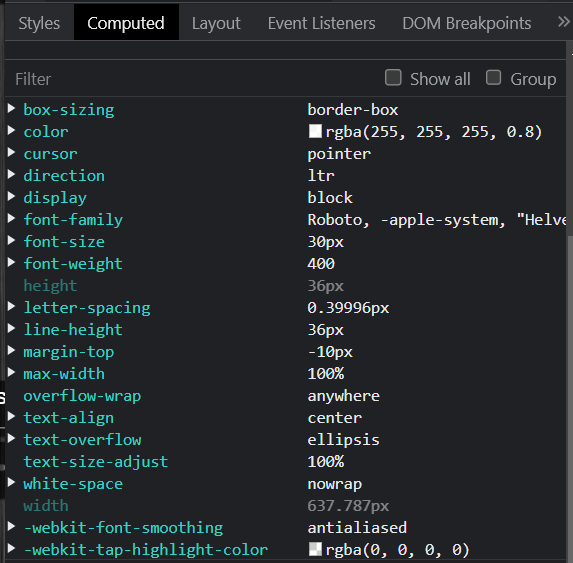Viewport: 573px width, 563px height.
Task: Switch to DOM Breakpoints tab
Action: (467, 23)
